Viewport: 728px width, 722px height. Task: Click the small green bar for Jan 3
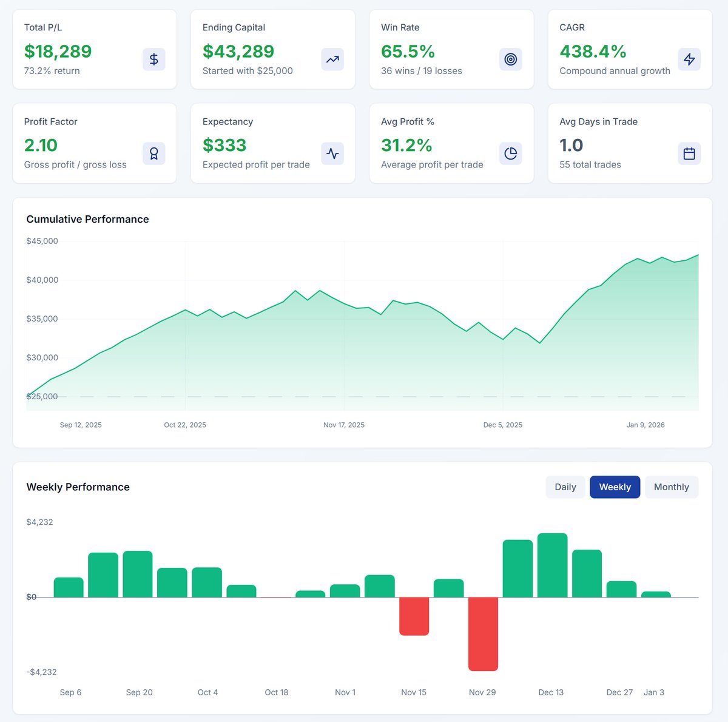656,595
